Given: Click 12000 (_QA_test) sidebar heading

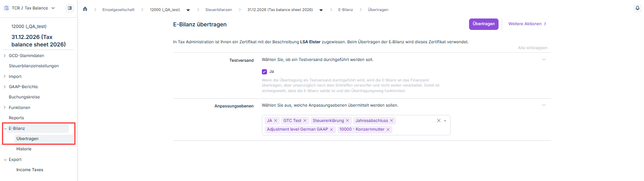Looking at the screenshot, I should click(x=29, y=26).
